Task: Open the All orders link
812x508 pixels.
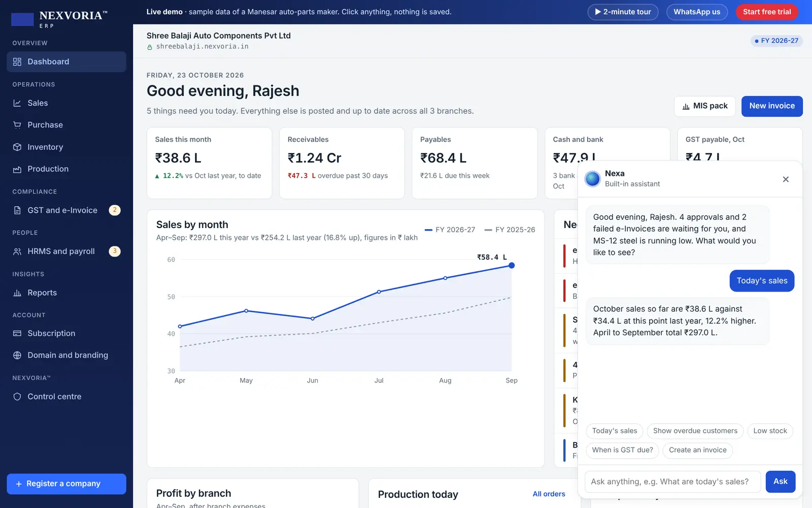Action: (549, 494)
